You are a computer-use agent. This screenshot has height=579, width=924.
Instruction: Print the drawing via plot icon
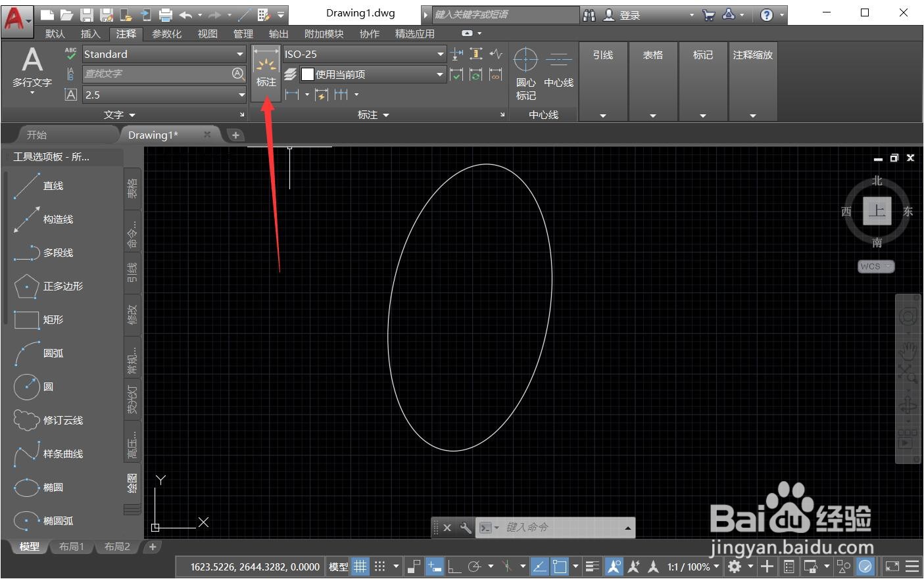[166, 14]
